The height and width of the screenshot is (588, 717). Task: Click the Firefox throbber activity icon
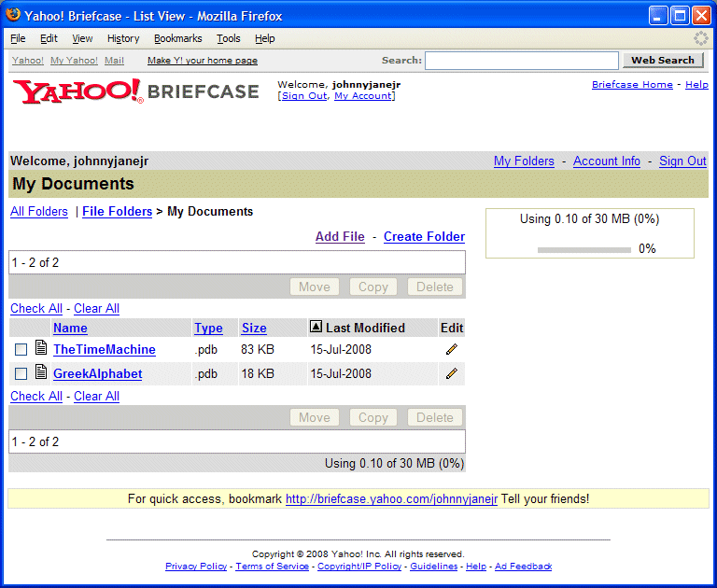(x=700, y=38)
